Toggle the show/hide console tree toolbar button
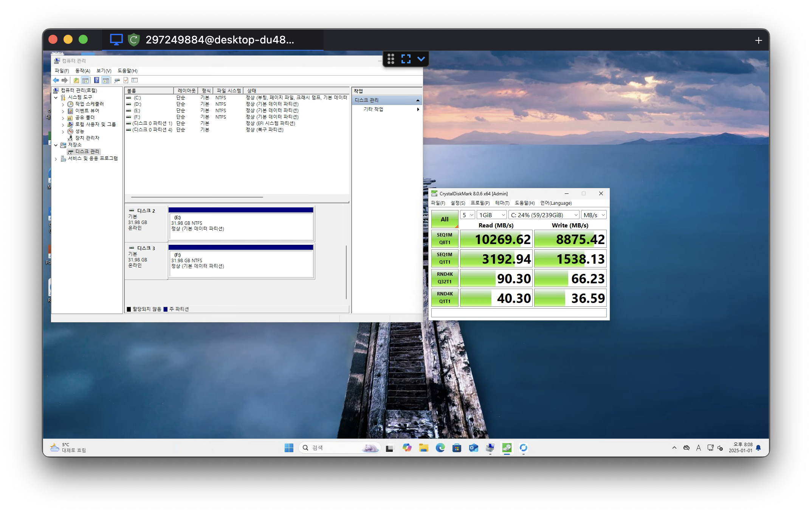 point(85,80)
